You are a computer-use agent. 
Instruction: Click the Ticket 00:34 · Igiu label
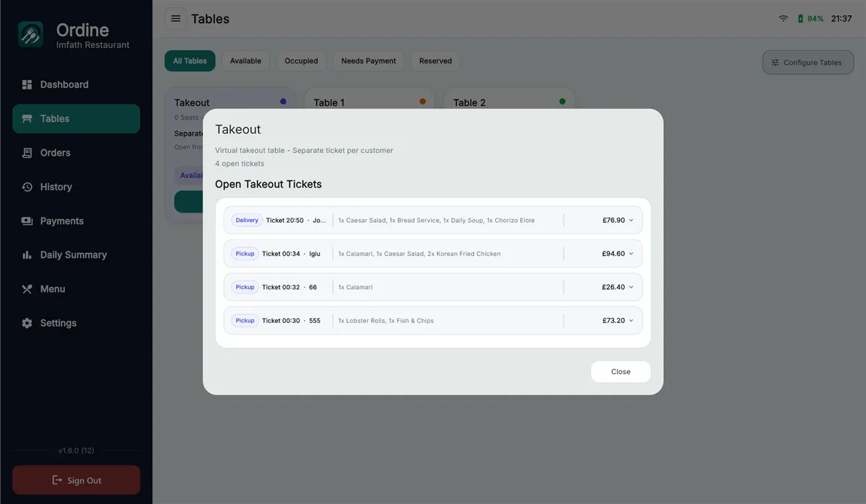[291, 254]
